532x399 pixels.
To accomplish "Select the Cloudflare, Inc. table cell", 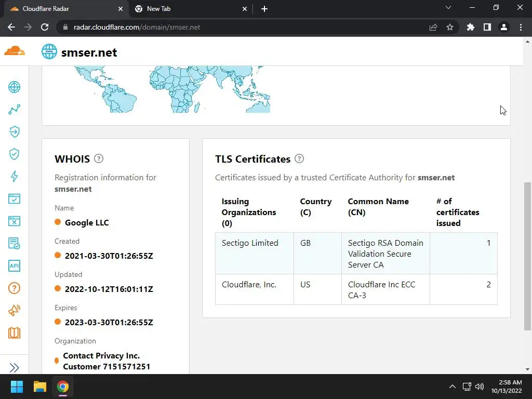I will (255, 289).
